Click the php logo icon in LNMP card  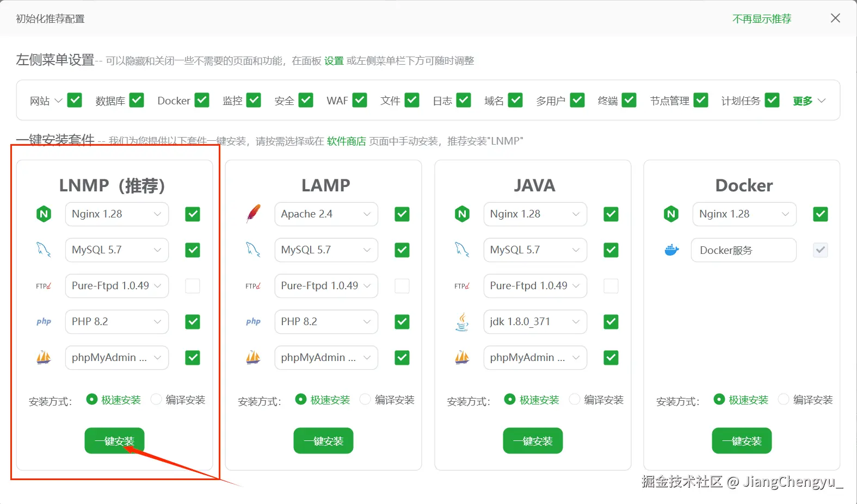click(x=44, y=322)
